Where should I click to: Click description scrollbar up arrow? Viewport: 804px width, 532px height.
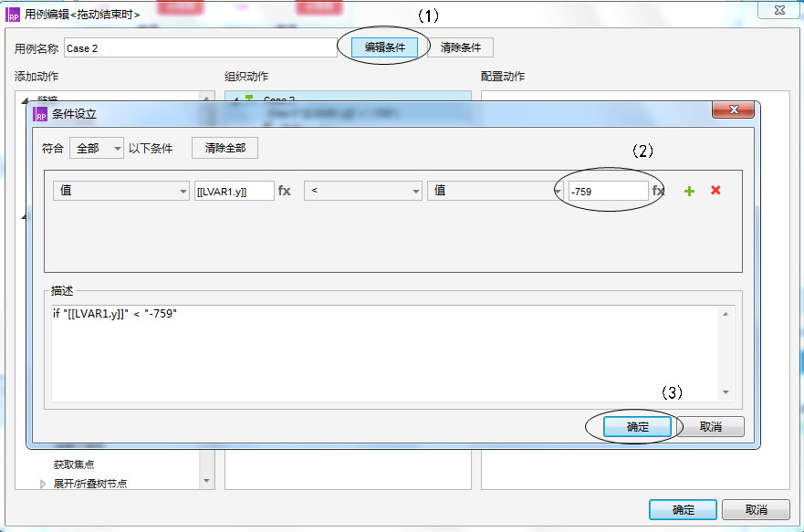pos(726,314)
